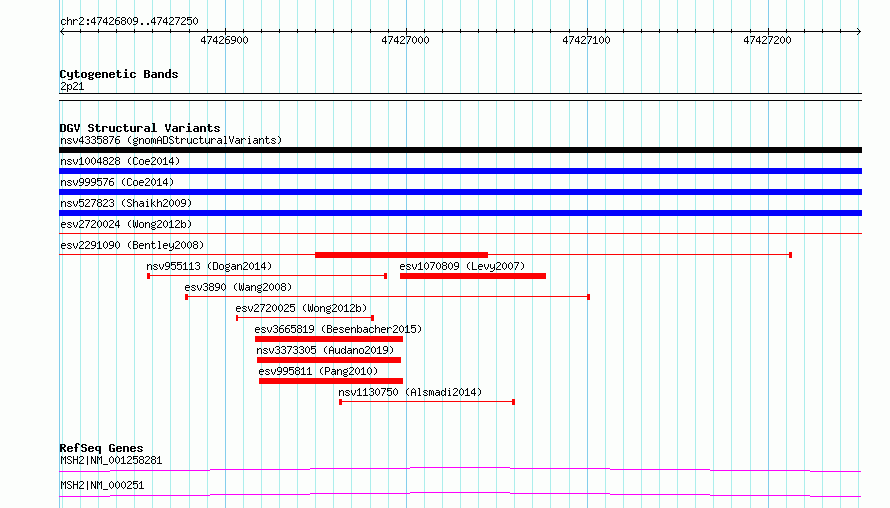Click the esv2720024 (Wong2012b) label
890x508 pixels.
click(x=126, y=224)
